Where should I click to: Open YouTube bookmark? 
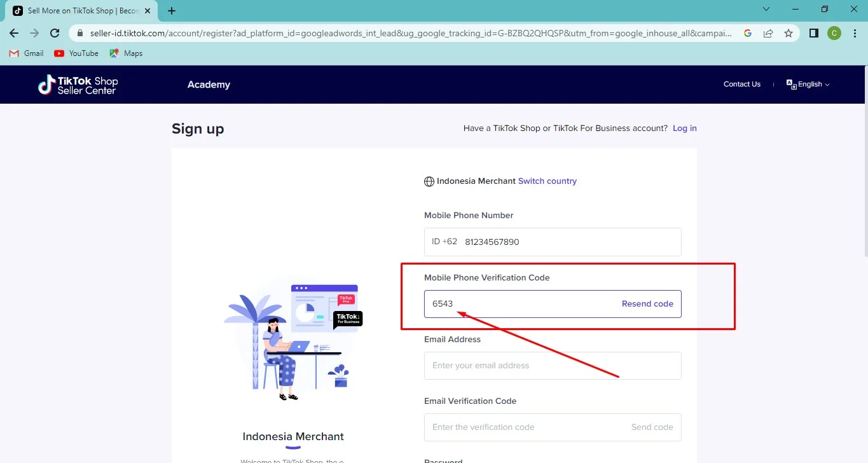[x=76, y=53]
